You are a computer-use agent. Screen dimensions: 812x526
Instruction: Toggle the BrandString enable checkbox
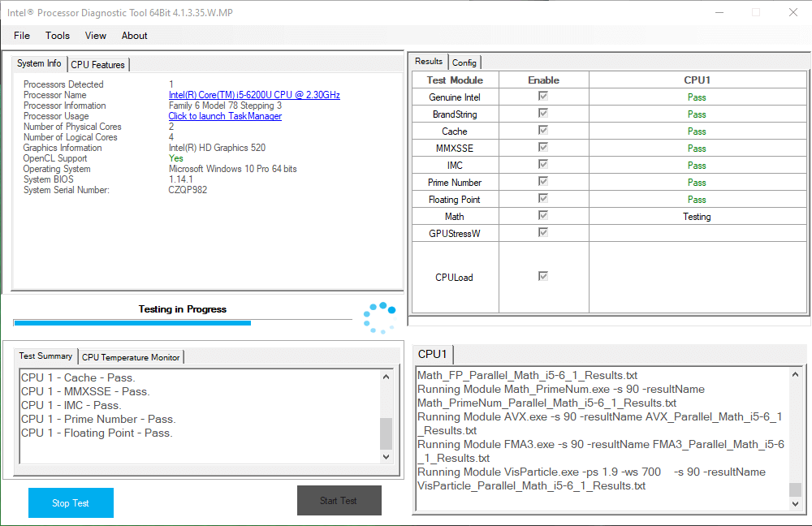coord(543,114)
